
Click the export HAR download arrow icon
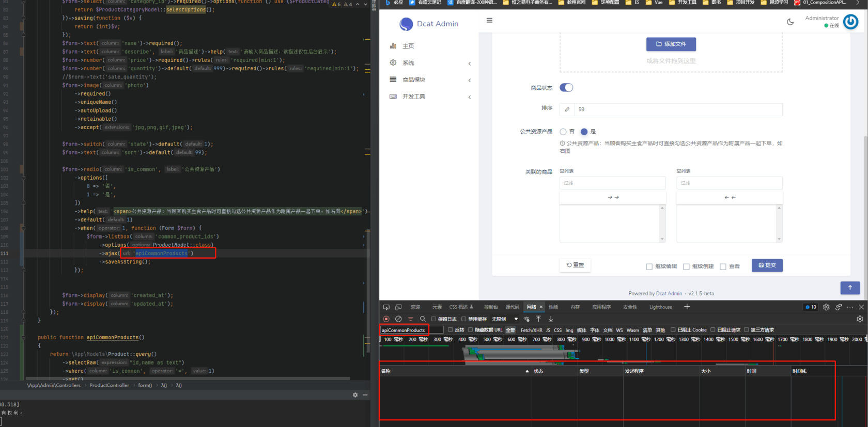click(551, 319)
